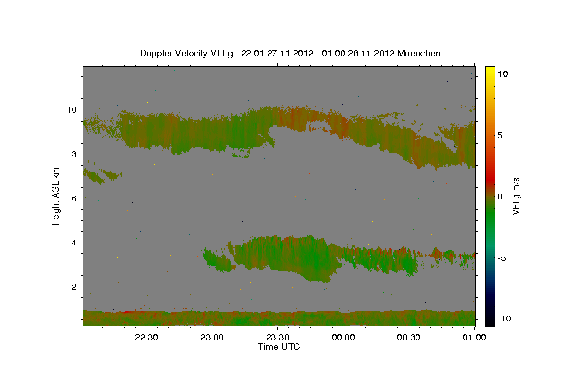Click the 00:30 time tick label
The image size is (588, 392).
click(x=408, y=337)
